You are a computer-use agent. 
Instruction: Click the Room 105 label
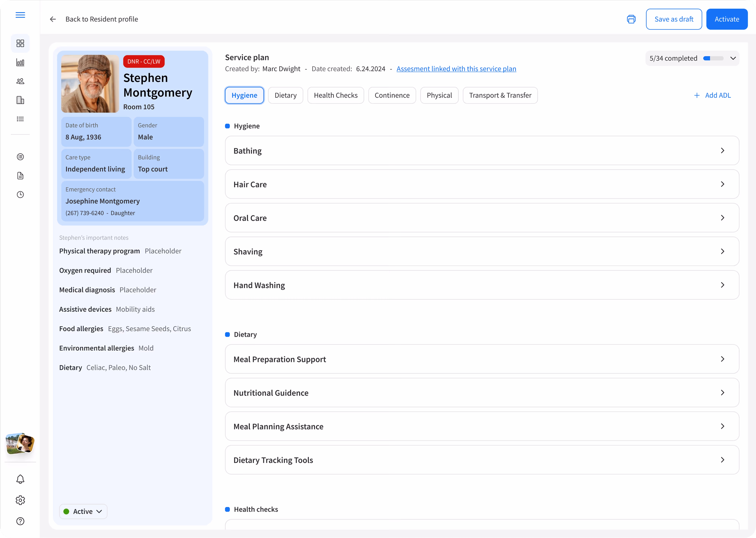coord(139,107)
